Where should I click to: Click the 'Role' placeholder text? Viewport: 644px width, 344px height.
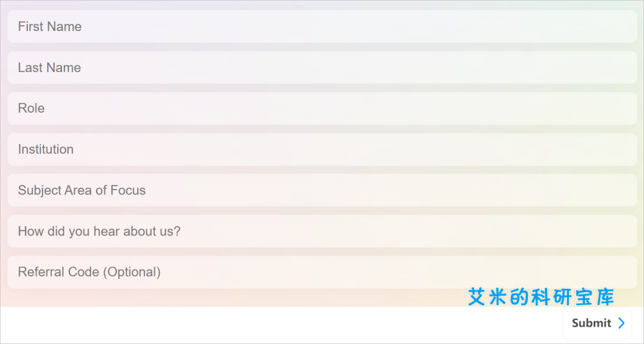pos(31,109)
